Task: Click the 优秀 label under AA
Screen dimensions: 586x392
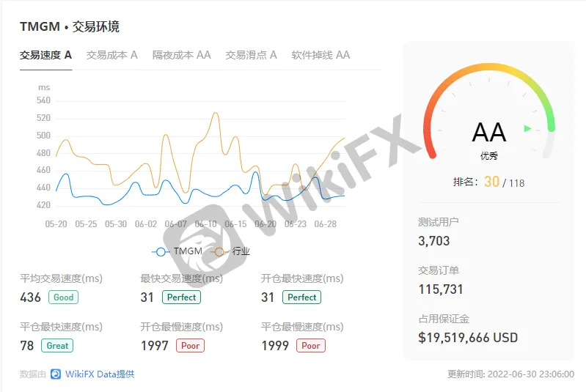Action: (x=489, y=155)
